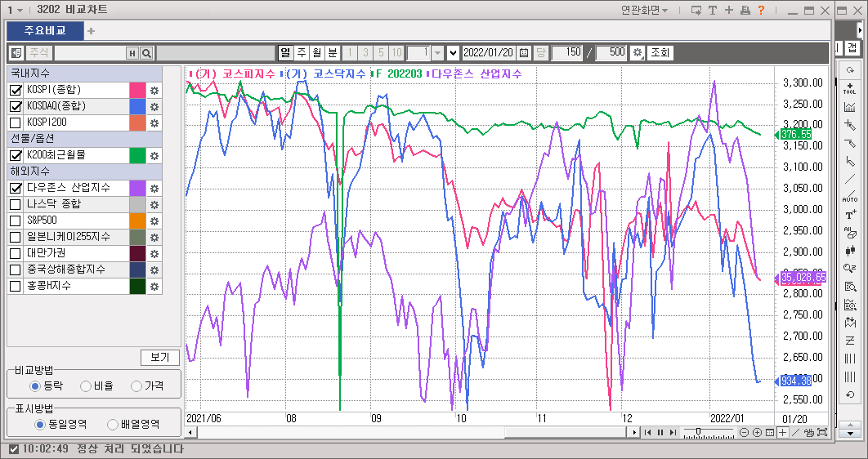
Task: Open the calendar date picker icon
Action: pos(524,53)
